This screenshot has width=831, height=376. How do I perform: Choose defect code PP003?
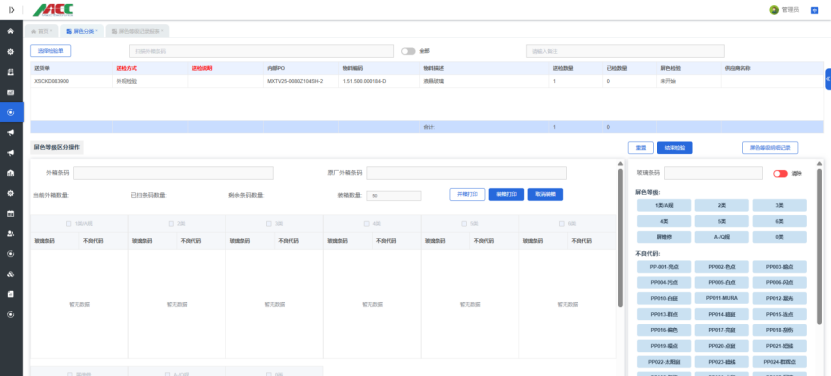(x=780, y=267)
